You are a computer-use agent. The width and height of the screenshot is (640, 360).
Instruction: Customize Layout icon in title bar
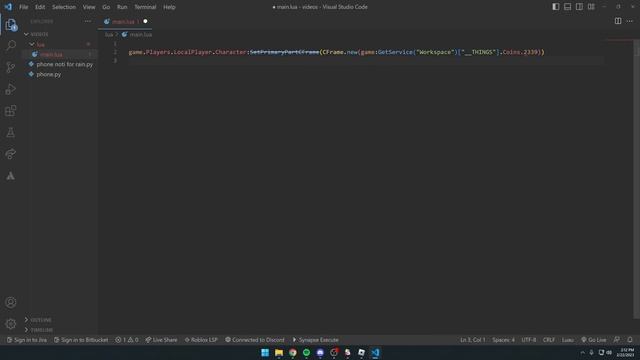pyautogui.click(x=591, y=7)
